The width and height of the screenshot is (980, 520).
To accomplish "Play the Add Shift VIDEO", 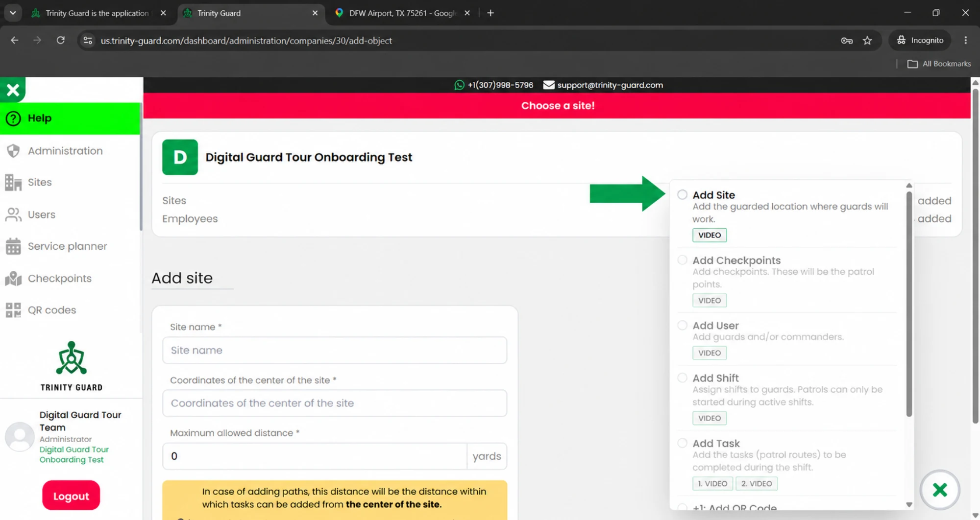I will click(709, 418).
